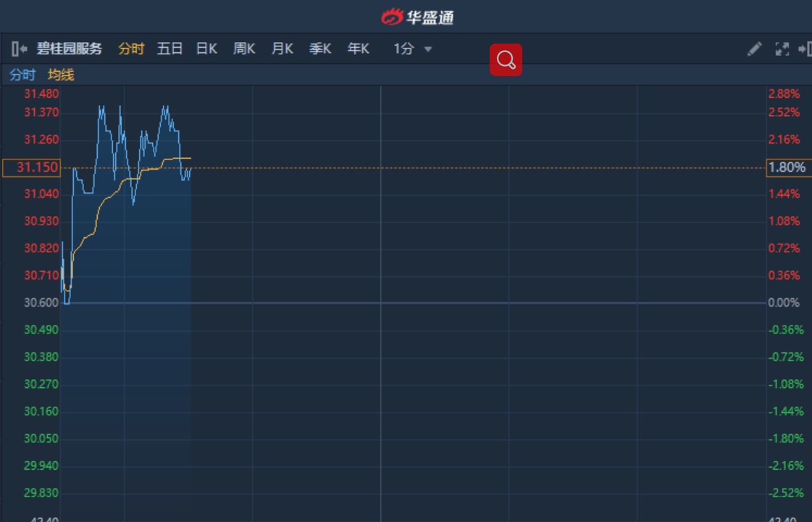Click the pencil drawing tool icon

(x=754, y=49)
